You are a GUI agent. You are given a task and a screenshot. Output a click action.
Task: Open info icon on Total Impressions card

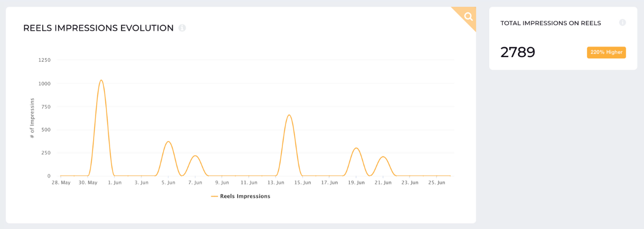[622, 23]
